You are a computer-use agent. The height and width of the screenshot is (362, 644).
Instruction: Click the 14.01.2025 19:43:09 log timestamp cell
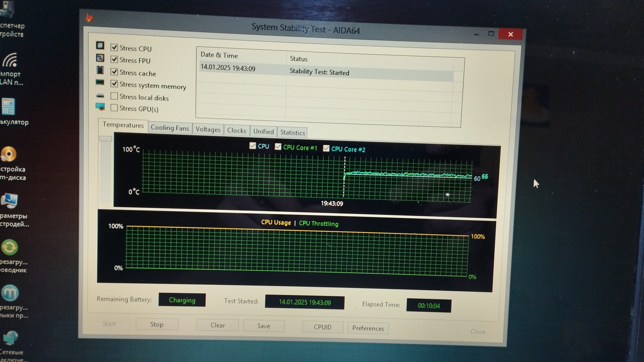pos(228,68)
